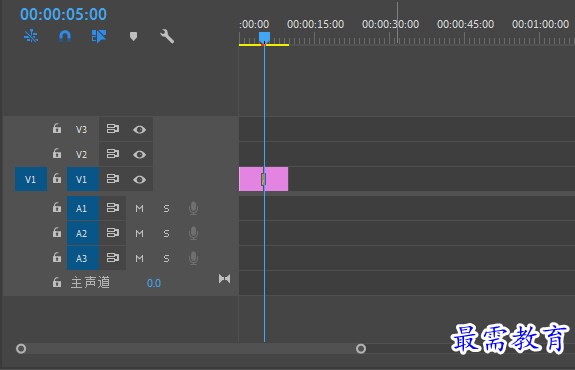Toggle lock on track V3
This screenshot has width=575, height=370.
click(56, 128)
